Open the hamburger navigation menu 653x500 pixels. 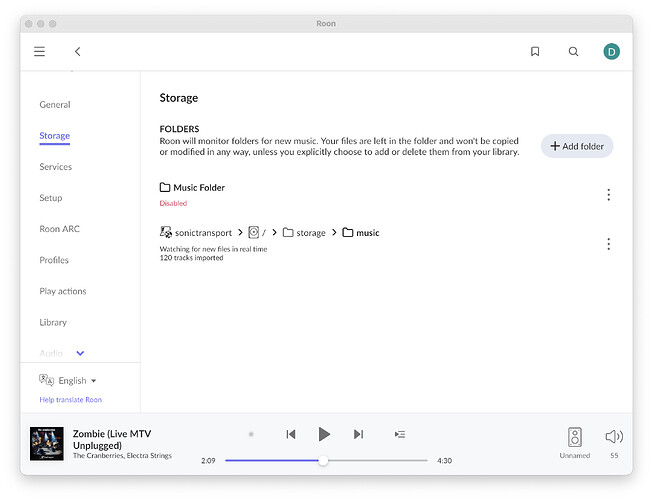click(40, 52)
